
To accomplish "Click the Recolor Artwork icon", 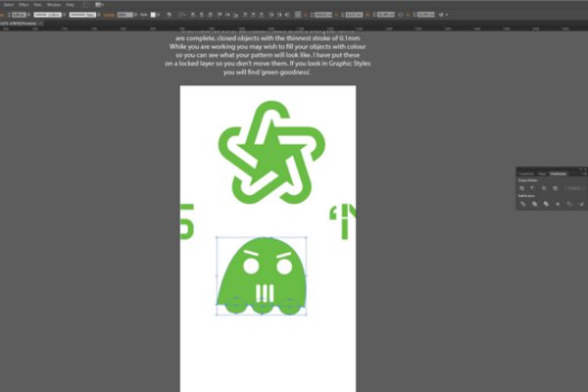I will (x=169, y=15).
